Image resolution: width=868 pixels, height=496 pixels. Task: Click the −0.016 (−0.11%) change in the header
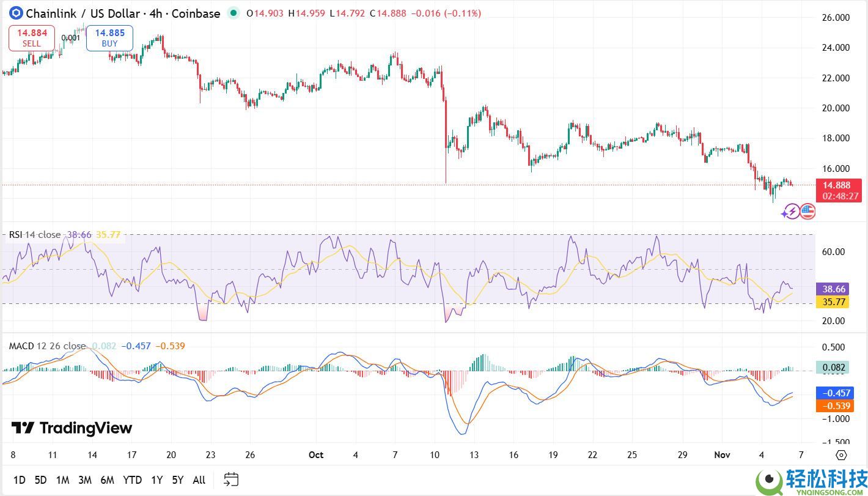446,13
